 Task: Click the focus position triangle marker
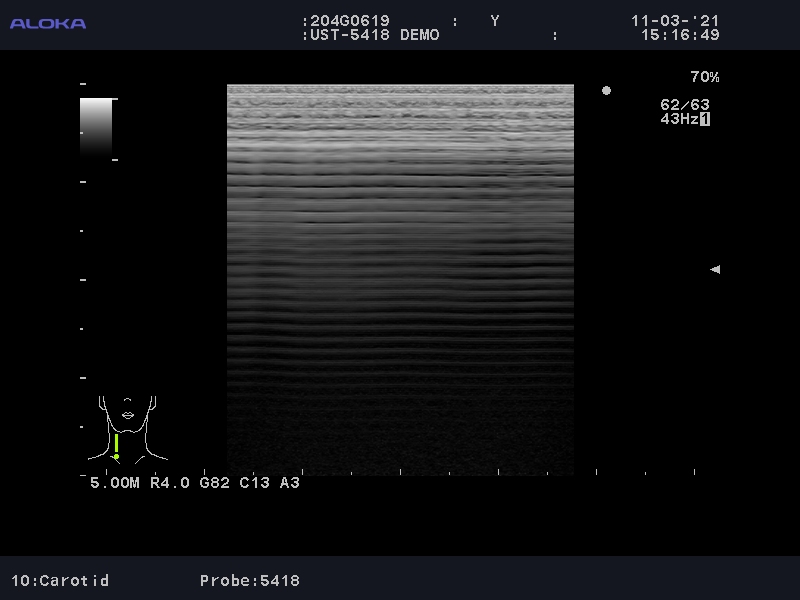[715, 269]
